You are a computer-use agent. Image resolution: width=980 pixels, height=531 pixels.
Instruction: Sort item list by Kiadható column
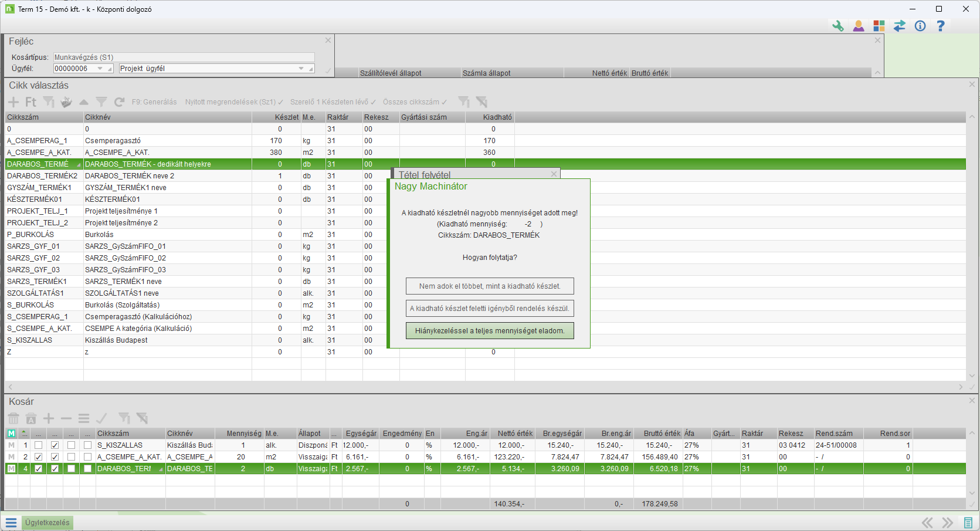pyautogui.click(x=490, y=117)
